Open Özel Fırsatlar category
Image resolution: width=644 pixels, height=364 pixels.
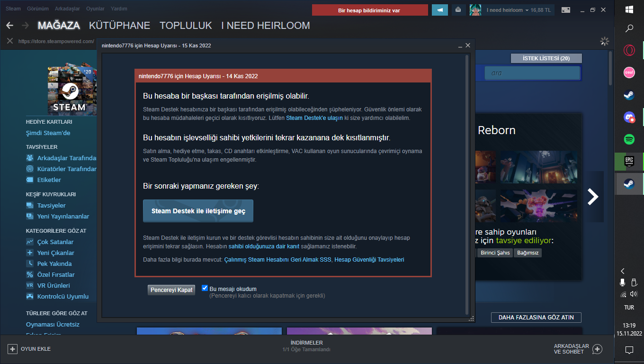click(50, 274)
